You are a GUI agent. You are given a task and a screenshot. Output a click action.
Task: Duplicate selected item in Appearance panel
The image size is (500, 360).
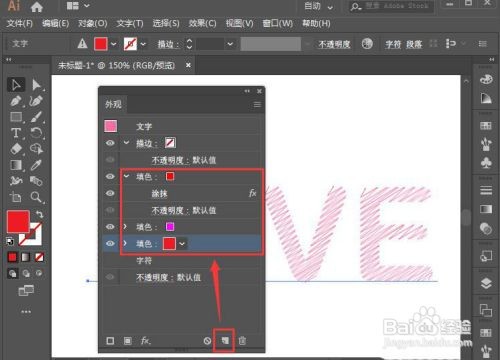[225, 341]
